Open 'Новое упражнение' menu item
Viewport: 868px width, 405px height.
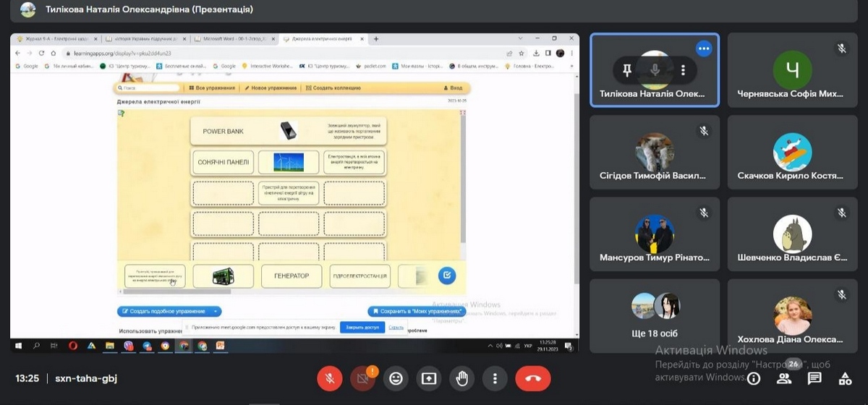click(x=271, y=88)
